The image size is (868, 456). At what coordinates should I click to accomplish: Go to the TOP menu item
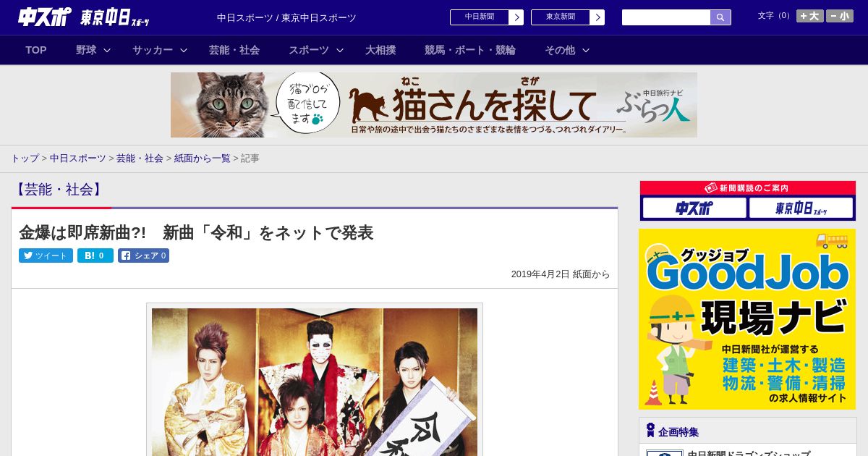click(x=36, y=50)
